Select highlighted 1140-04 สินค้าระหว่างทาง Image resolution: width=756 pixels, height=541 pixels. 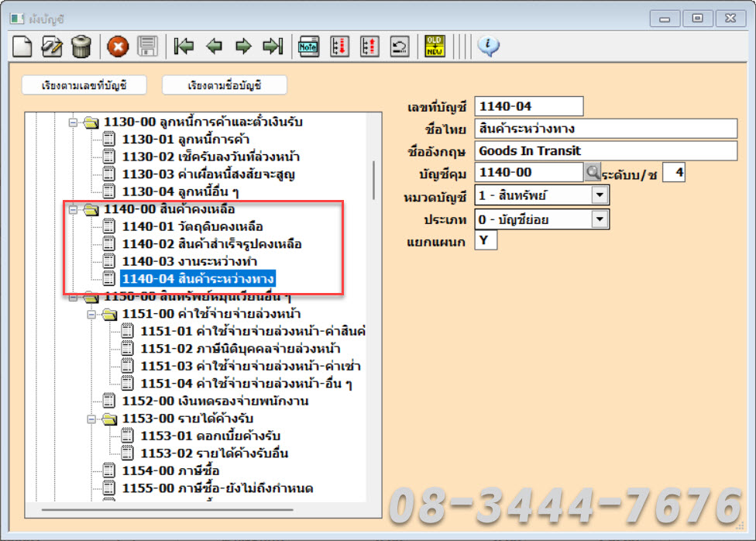(198, 279)
